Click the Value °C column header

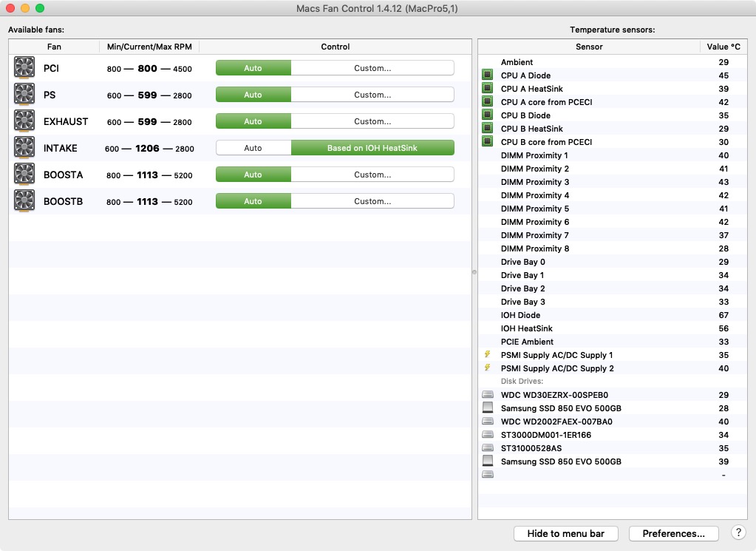tap(723, 47)
